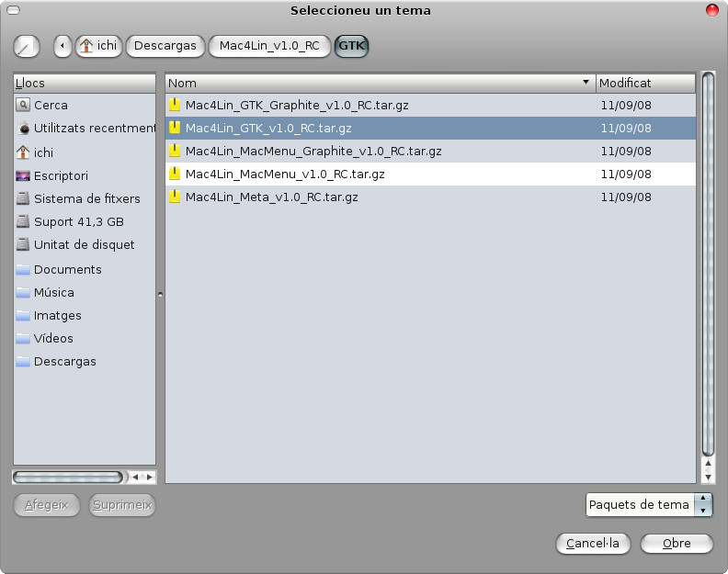
Task: Click the Suprimeix bookmark button
Action: point(122,505)
